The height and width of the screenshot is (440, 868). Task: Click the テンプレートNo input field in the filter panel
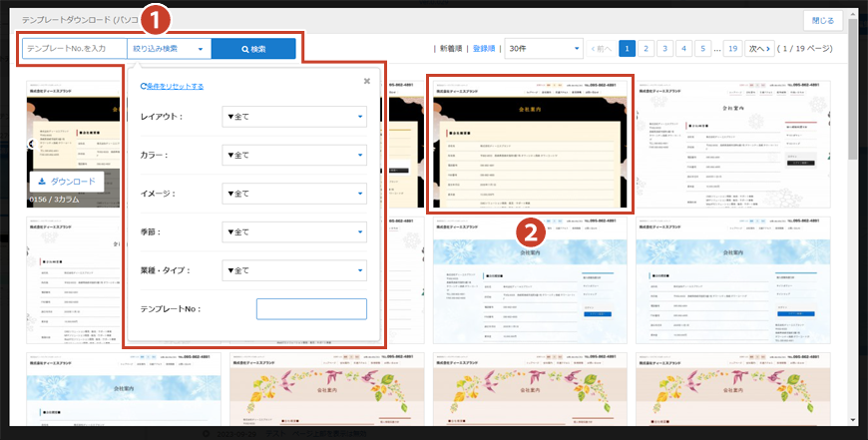(x=311, y=309)
